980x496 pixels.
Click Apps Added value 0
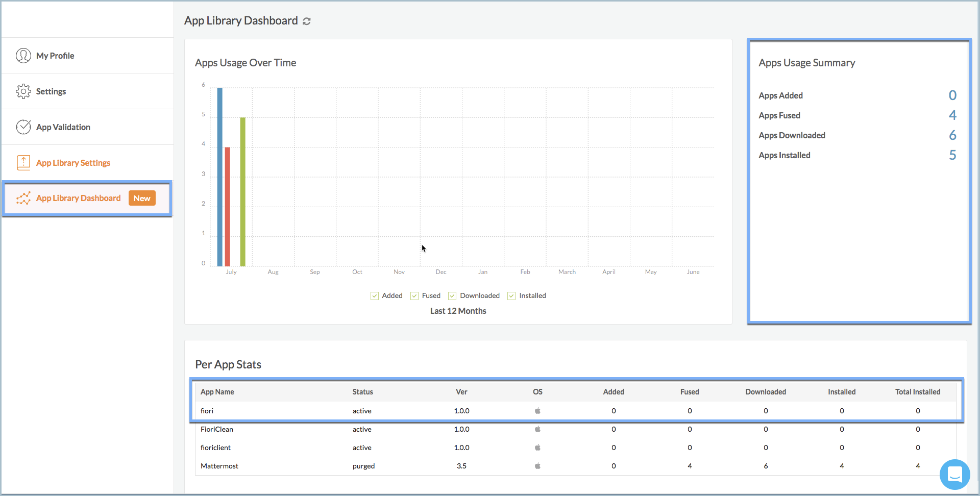click(x=952, y=95)
